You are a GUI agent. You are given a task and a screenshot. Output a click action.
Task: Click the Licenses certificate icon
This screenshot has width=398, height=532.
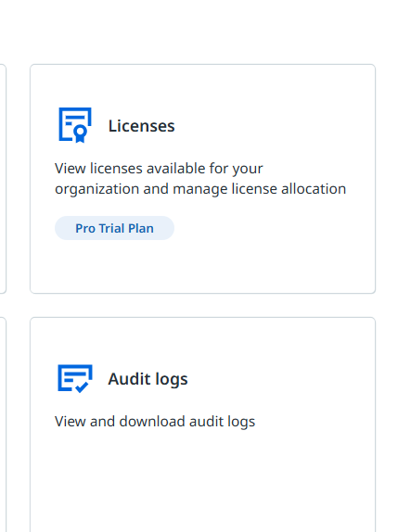pyautogui.click(x=75, y=125)
